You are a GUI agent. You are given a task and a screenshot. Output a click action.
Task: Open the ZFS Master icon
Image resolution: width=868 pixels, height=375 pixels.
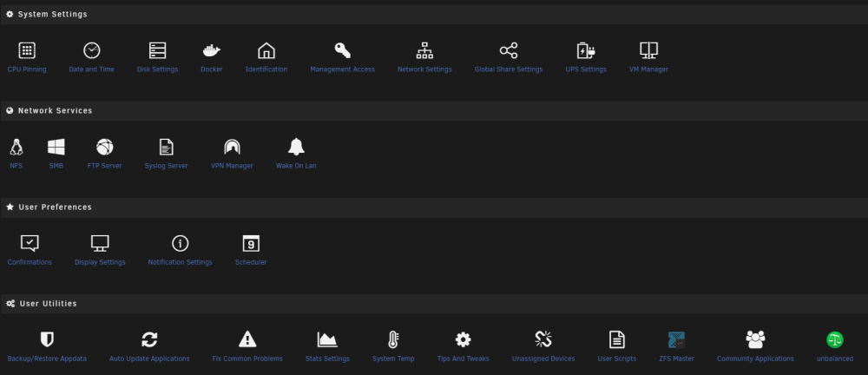click(676, 339)
